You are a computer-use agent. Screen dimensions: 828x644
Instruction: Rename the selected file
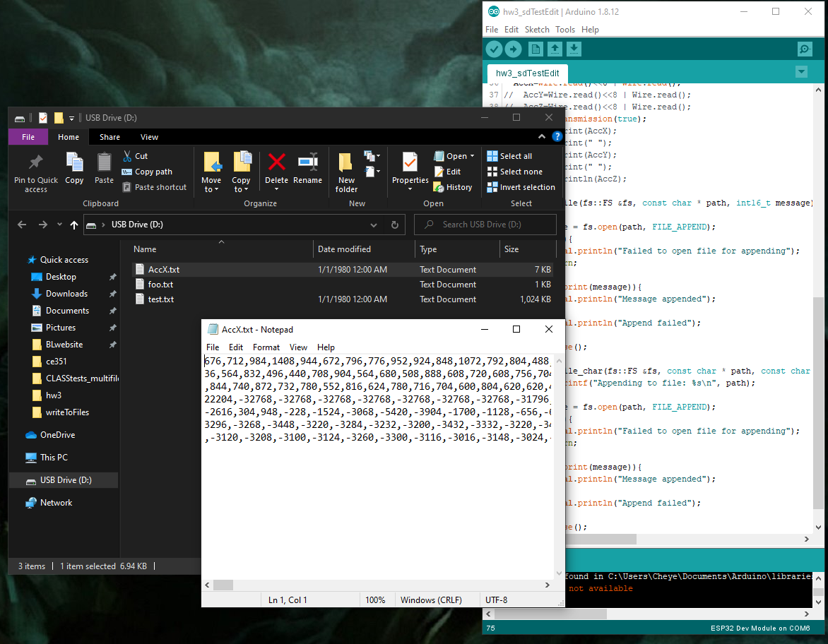click(307, 169)
